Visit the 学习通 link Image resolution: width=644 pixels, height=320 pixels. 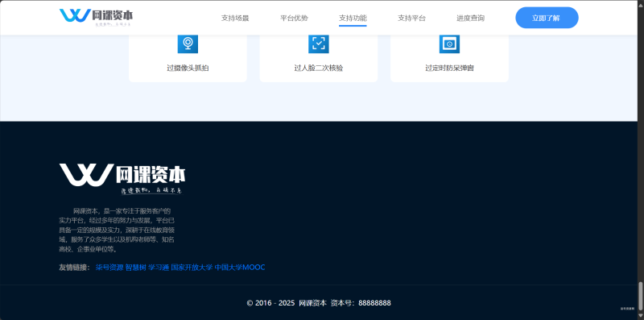tap(159, 268)
